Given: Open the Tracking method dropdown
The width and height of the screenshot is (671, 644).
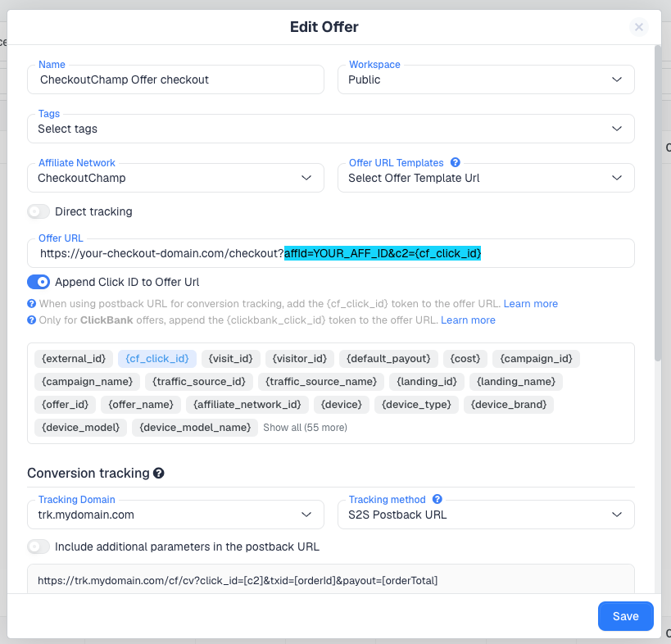Looking at the screenshot, I should click(x=486, y=515).
